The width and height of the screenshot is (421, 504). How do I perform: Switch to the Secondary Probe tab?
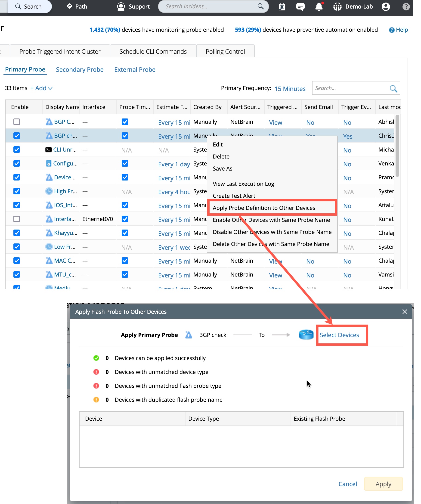click(80, 70)
